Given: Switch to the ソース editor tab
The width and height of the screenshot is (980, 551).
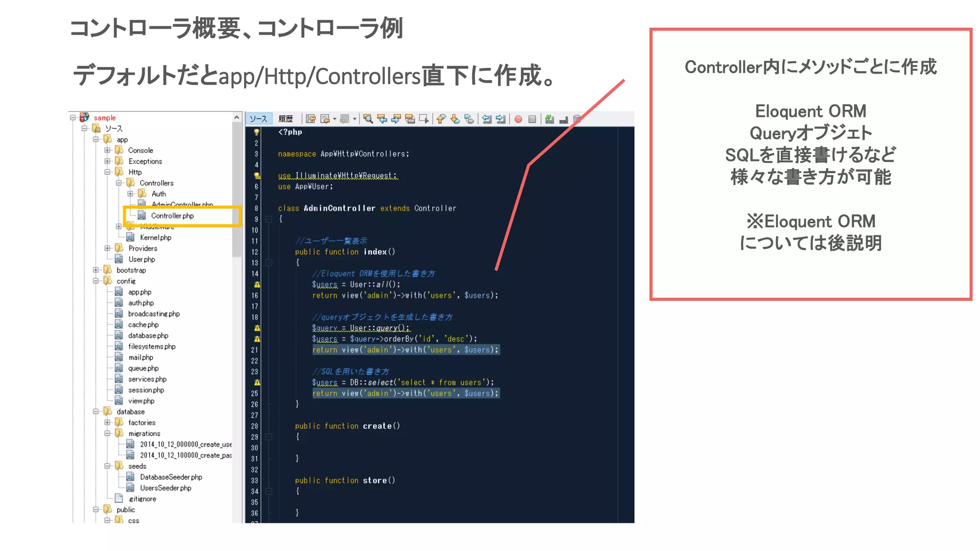Looking at the screenshot, I should (258, 119).
